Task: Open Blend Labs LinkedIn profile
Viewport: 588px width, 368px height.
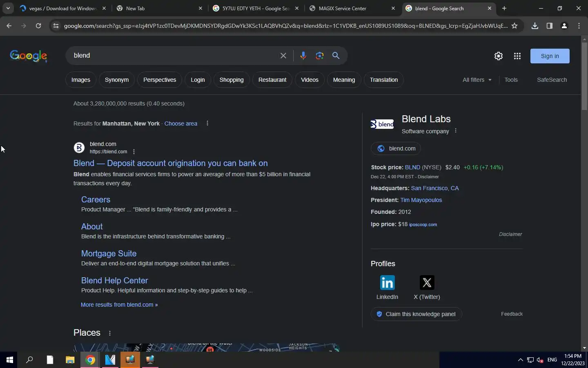Action: (387, 287)
